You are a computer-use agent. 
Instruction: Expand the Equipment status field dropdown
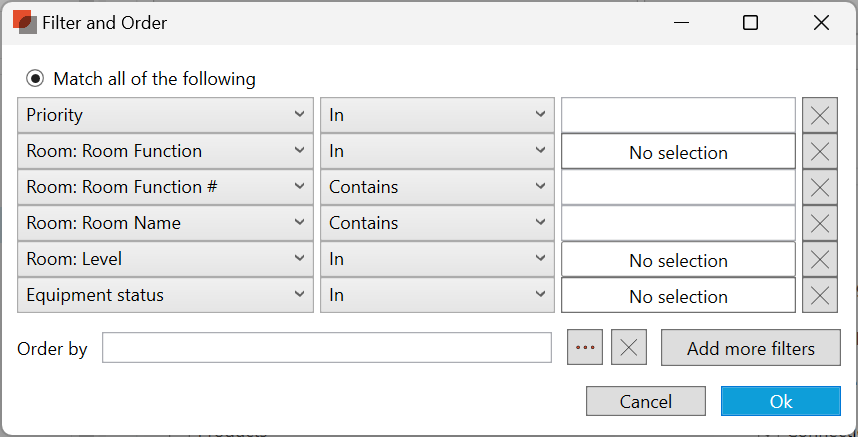(x=165, y=296)
